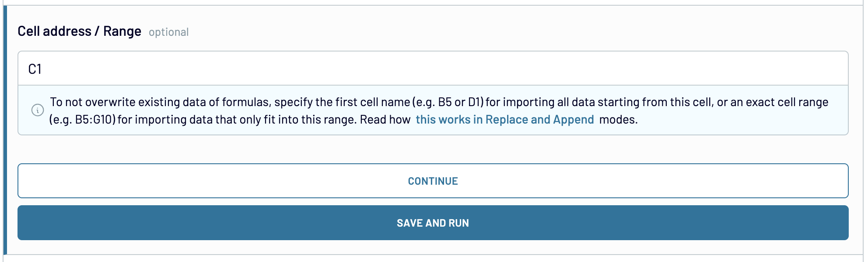Click the 'Replace and Append' part of link
The image size is (868, 262).
pos(539,120)
